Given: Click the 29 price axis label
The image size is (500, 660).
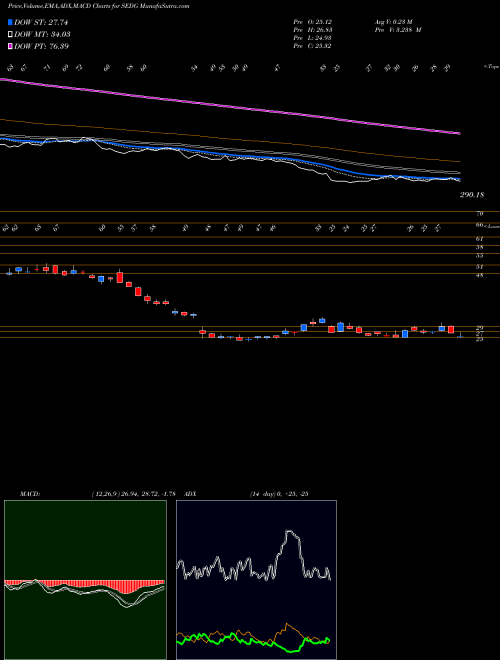Looking at the screenshot, I should click(480, 327).
